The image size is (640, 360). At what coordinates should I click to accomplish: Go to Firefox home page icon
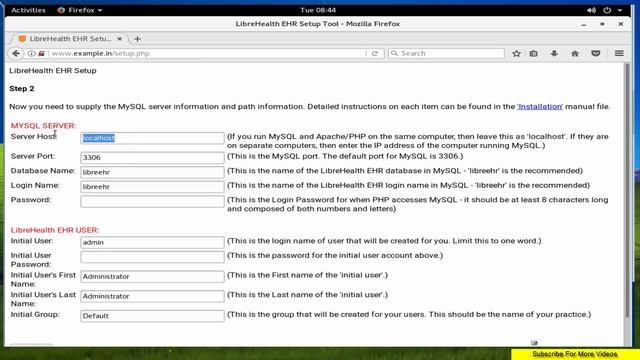coord(575,53)
